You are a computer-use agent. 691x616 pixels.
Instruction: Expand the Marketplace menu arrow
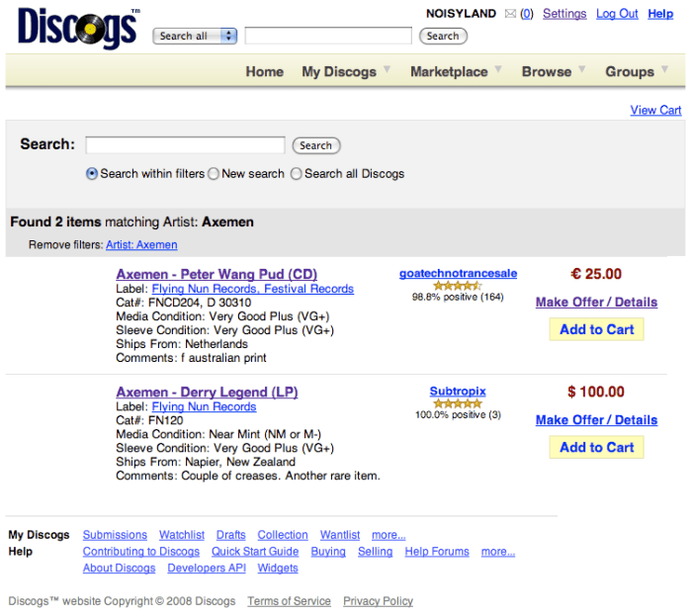coord(498,70)
